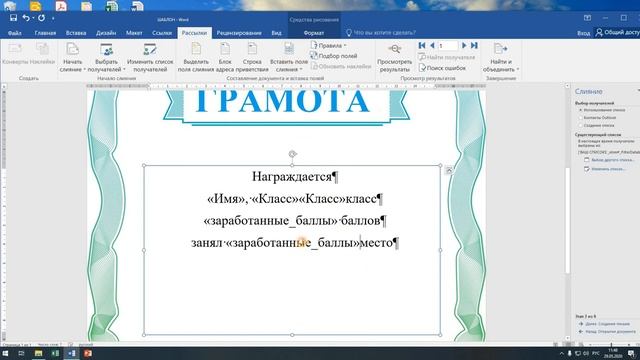Switch to the Вставка tab

[x=76, y=33]
